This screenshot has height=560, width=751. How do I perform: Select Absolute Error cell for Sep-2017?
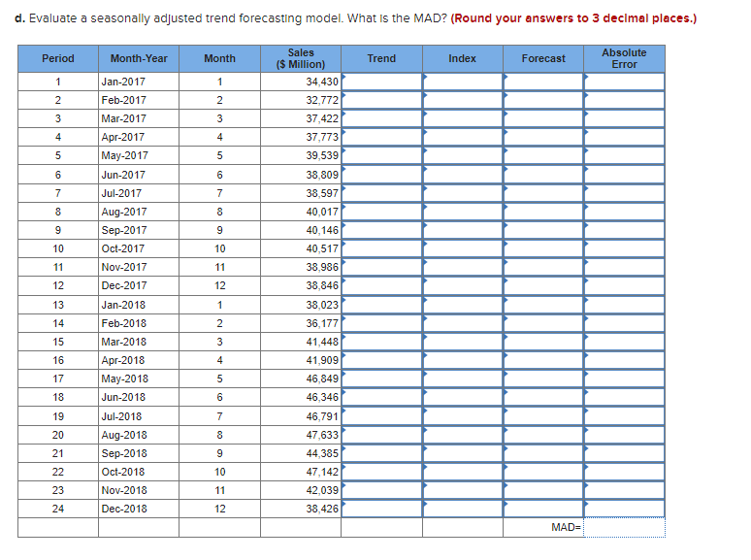pyautogui.click(x=625, y=230)
